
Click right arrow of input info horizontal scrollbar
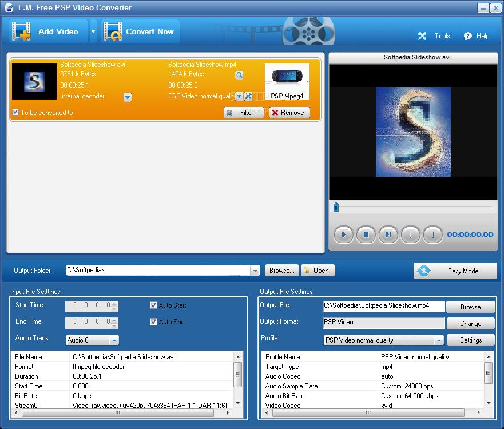pos(228,412)
